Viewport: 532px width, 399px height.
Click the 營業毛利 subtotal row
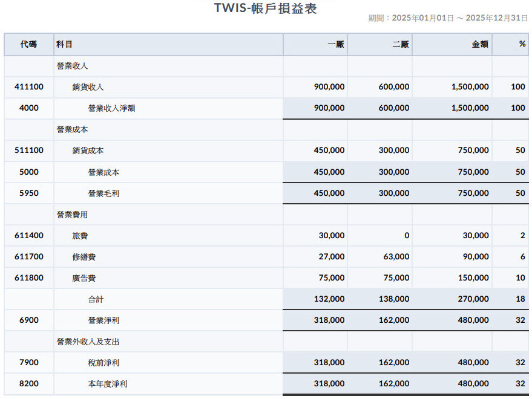pos(266,193)
